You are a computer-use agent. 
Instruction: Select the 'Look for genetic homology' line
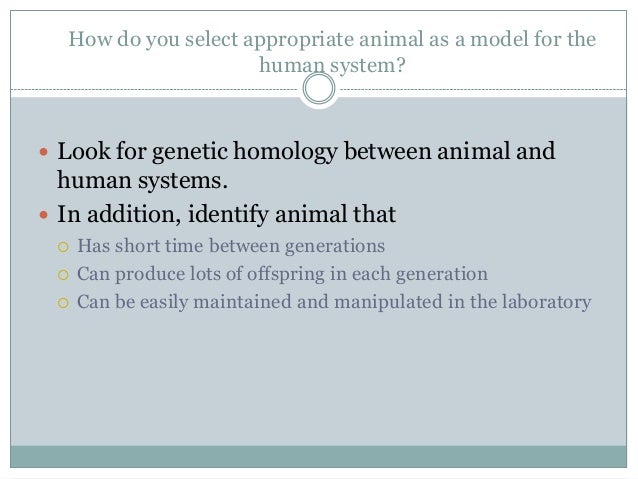pyautogui.click(x=306, y=151)
